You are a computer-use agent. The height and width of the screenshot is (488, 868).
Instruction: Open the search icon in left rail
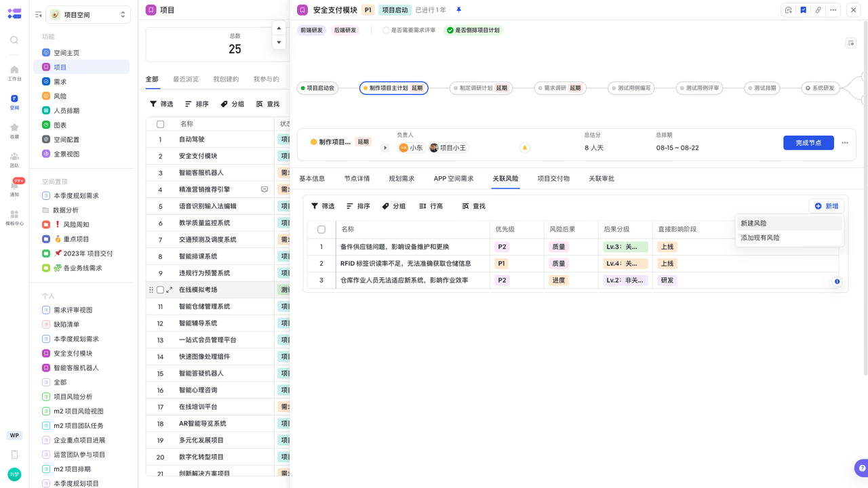(14, 40)
